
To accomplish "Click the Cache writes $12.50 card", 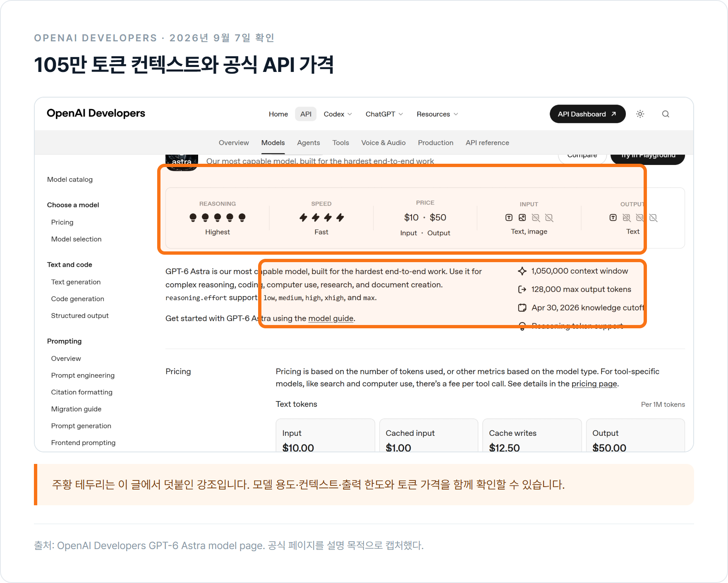I will [x=532, y=435].
